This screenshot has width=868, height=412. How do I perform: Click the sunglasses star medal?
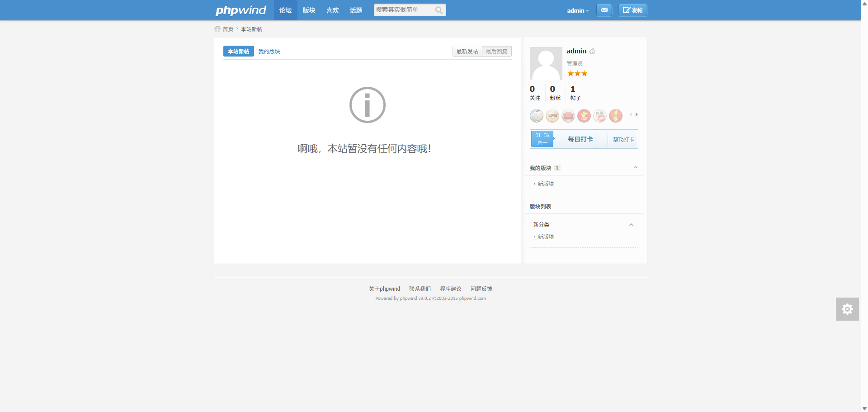point(552,116)
